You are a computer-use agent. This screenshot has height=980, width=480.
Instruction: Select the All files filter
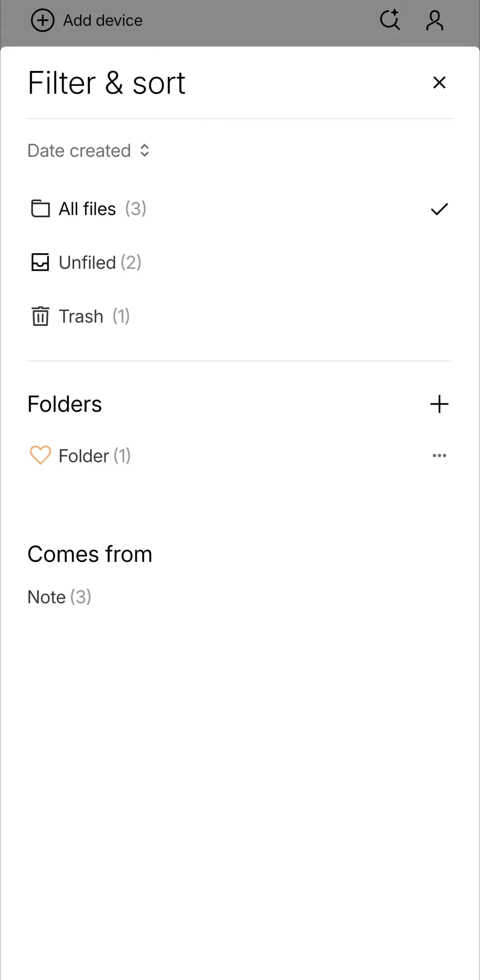click(x=240, y=209)
